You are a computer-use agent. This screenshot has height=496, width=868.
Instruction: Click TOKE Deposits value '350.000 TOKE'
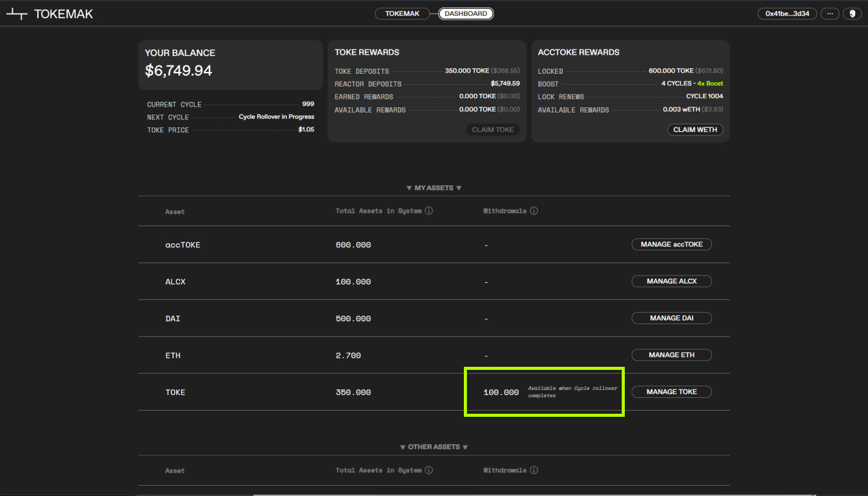click(467, 71)
